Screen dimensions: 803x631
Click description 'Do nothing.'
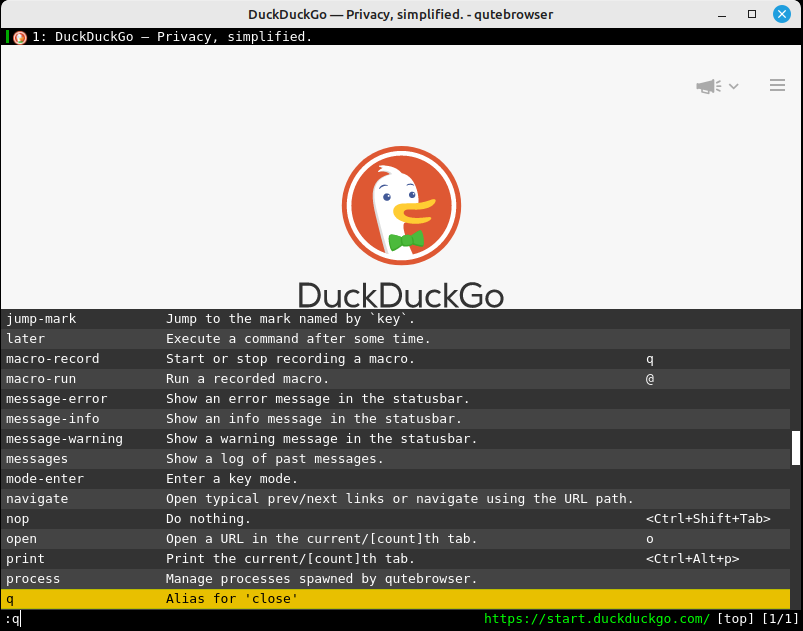pyautogui.click(x=208, y=518)
